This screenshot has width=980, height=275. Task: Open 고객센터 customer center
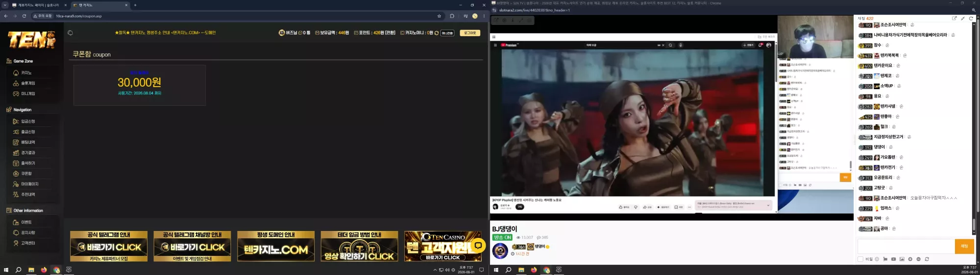coord(28,243)
